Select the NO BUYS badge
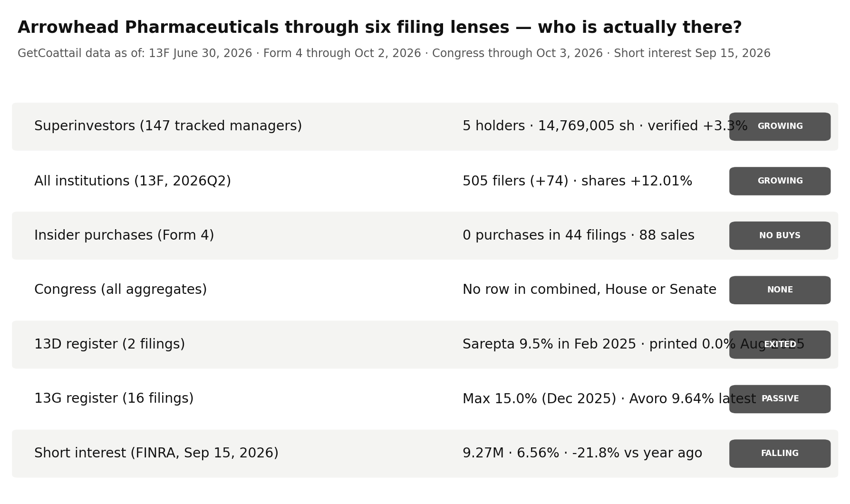This screenshot has height=504, width=850. click(x=780, y=236)
